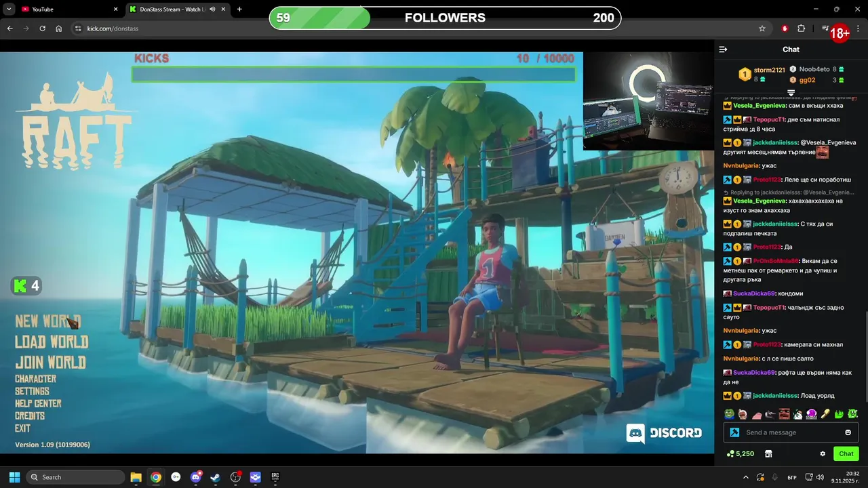868x488 pixels.
Task: Select the purple astronaut emote
Action: click(811, 413)
